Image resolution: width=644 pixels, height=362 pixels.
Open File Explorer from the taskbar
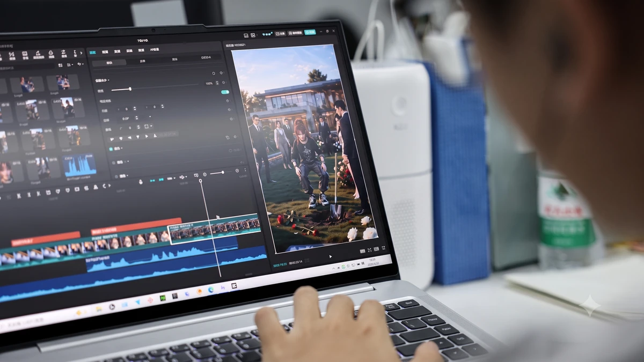point(98,309)
